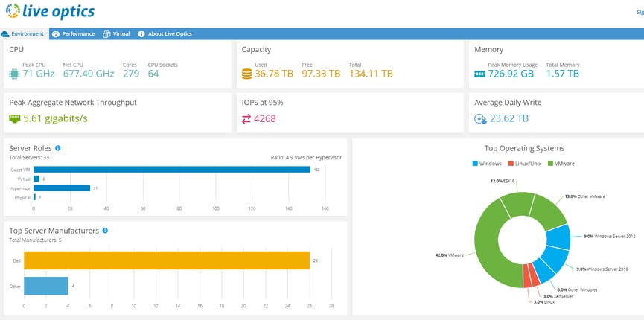Viewport: 644px width, 320px height.
Task: Click the IOPS arrows icon
Action: 246,120
